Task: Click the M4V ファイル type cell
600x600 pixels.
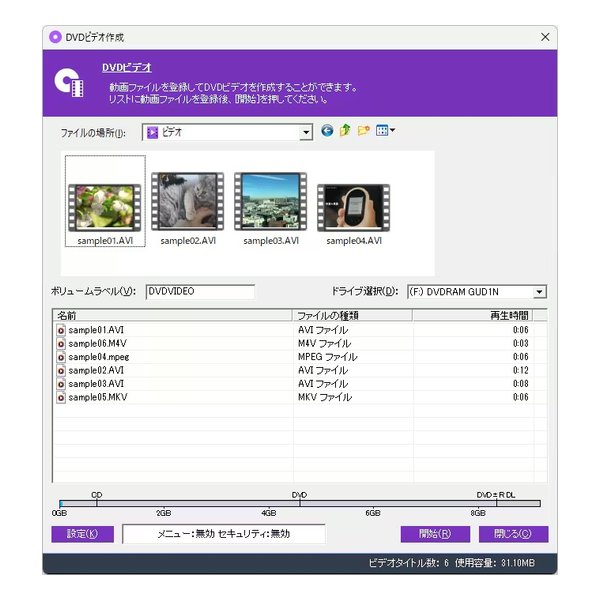Action: click(x=324, y=344)
